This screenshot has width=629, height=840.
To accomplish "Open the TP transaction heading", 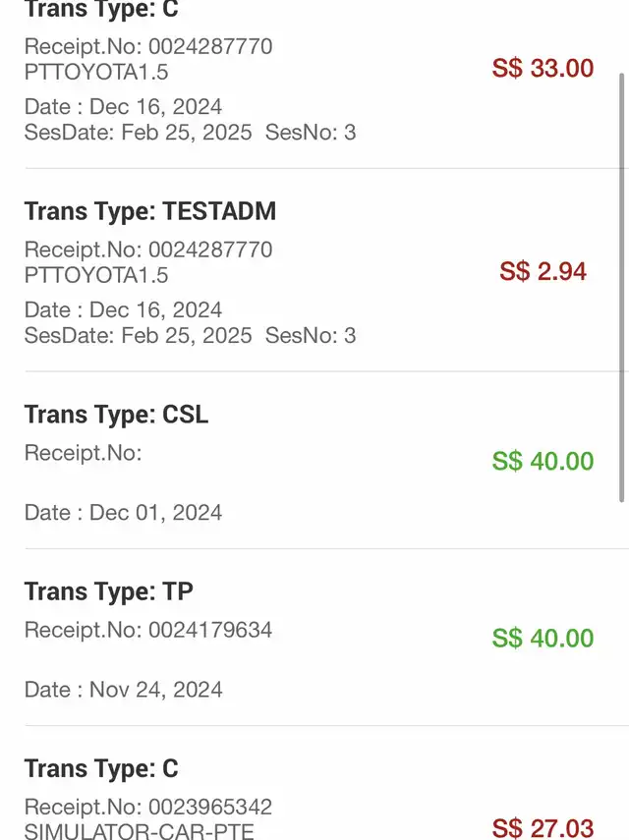I will 109,591.
